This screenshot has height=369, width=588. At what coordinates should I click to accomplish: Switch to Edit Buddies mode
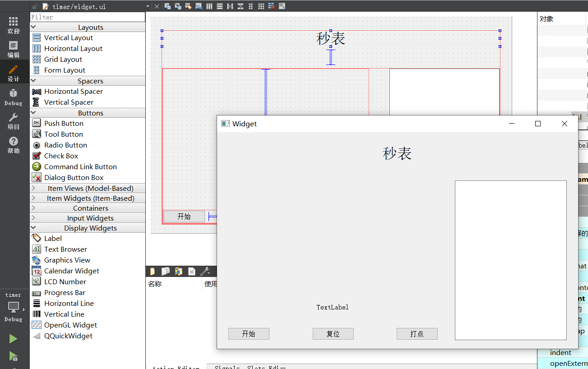coord(188,6)
